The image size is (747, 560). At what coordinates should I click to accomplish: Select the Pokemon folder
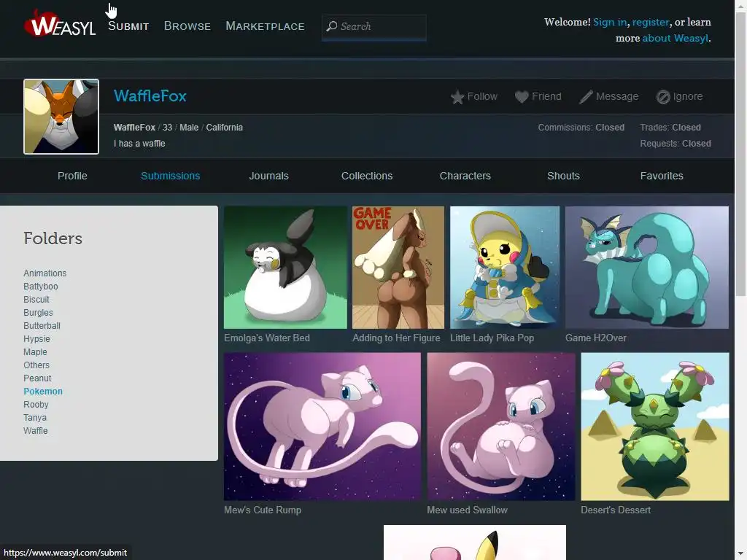tap(43, 391)
